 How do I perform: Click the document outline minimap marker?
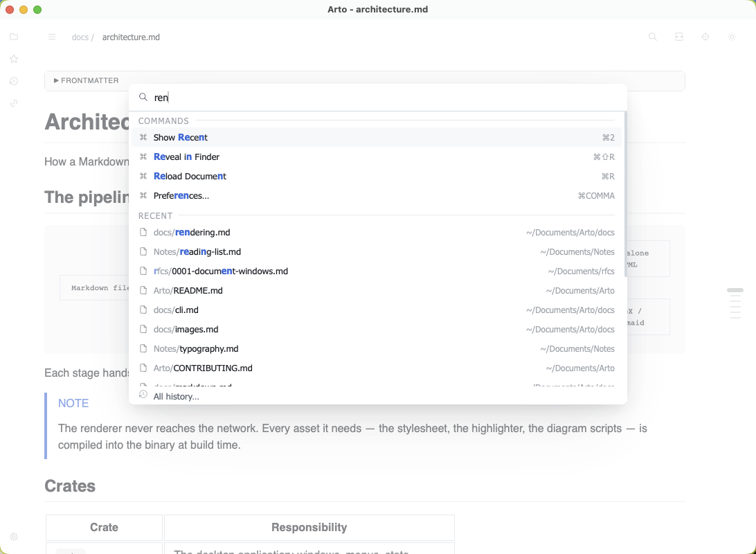735,290
